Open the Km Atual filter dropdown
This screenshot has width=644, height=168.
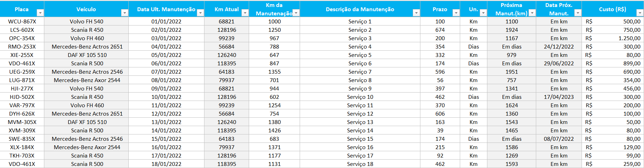245,13
